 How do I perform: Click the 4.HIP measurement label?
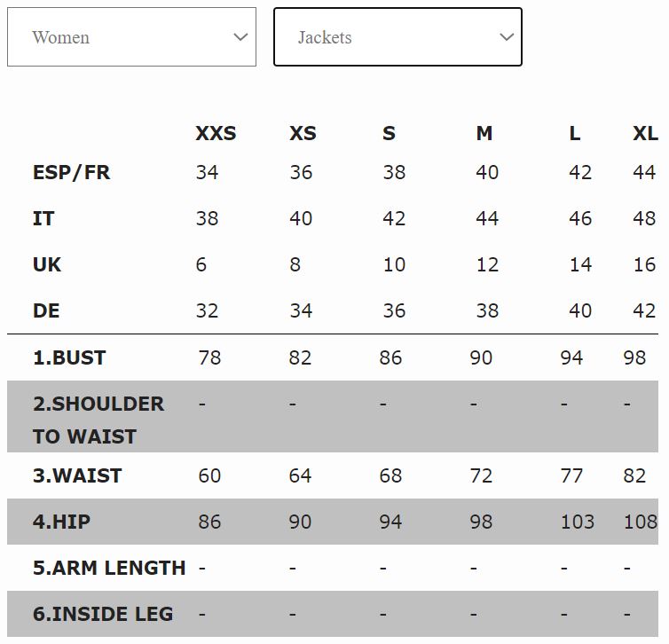[61, 522]
